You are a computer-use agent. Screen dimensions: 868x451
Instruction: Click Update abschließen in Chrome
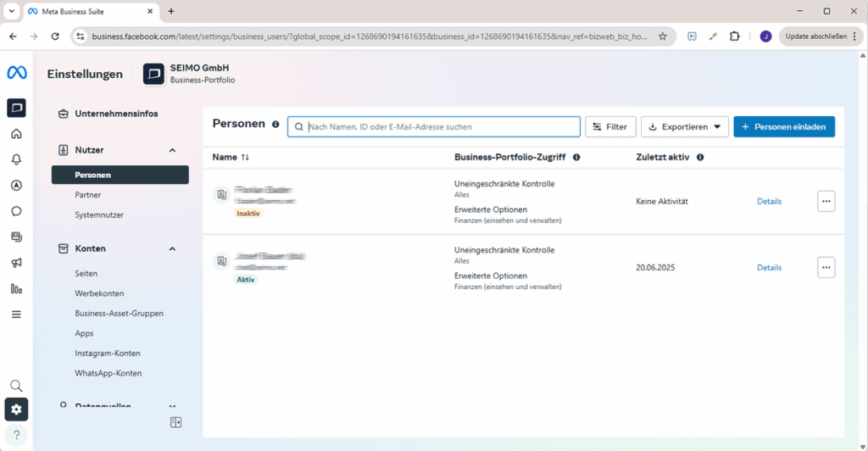(x=821, y=36)
